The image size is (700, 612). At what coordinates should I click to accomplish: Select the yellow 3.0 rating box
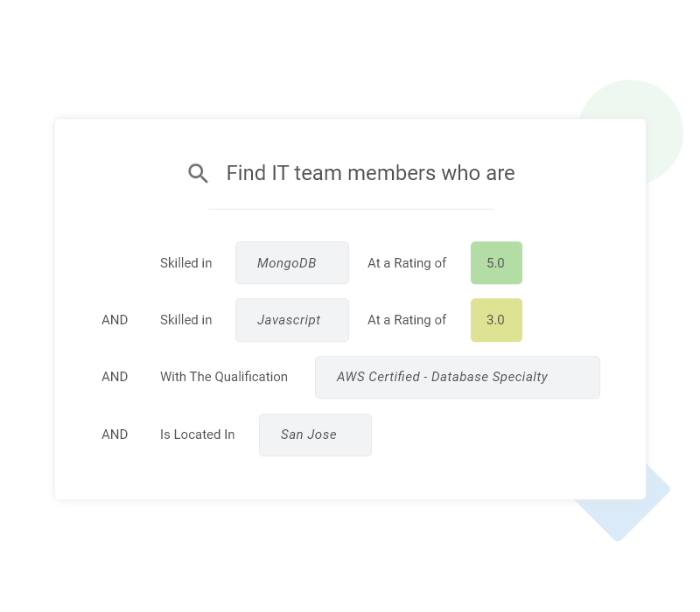click(496, 320)
